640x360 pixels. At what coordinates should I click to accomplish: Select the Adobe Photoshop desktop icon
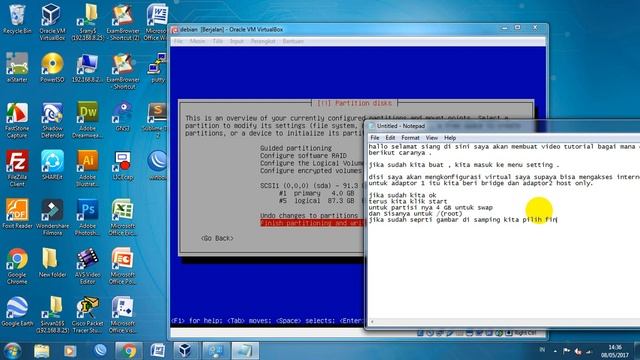[x=87, y=217]
